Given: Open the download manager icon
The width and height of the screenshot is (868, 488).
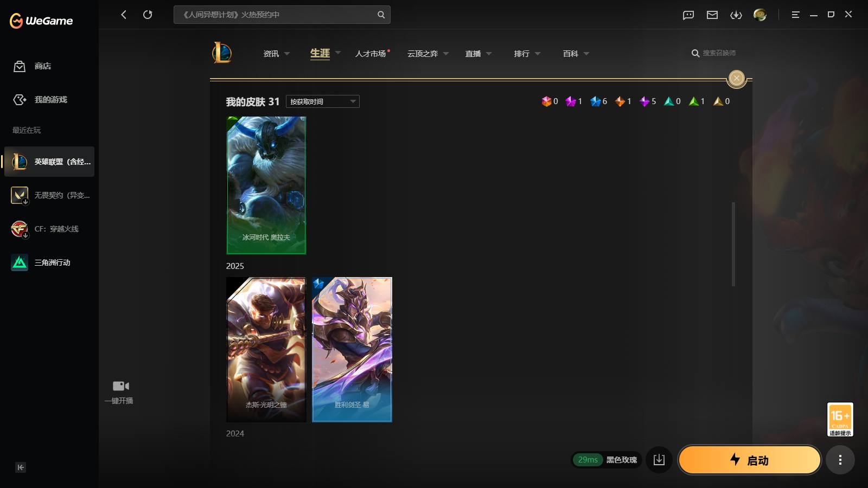Looking at the screenshot, I should (x=736, y=15).
